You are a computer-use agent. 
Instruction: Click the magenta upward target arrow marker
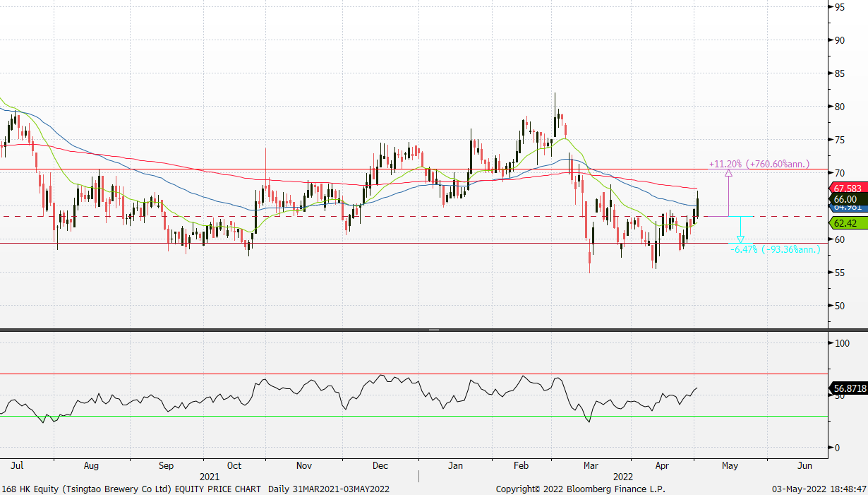[728, 173]
